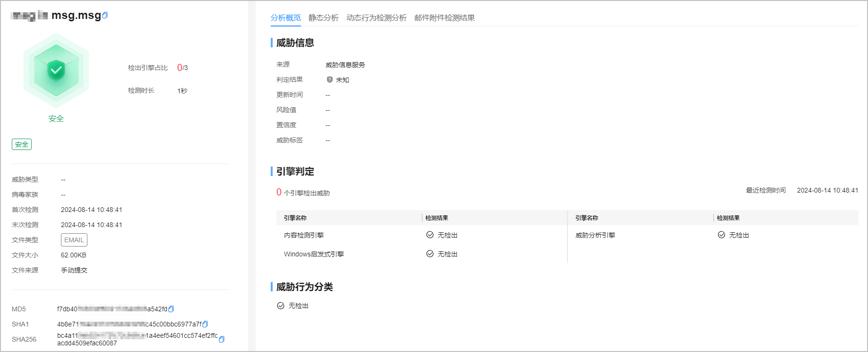
Task: Click the 置信度 label
Action: (x=286, y=125)
